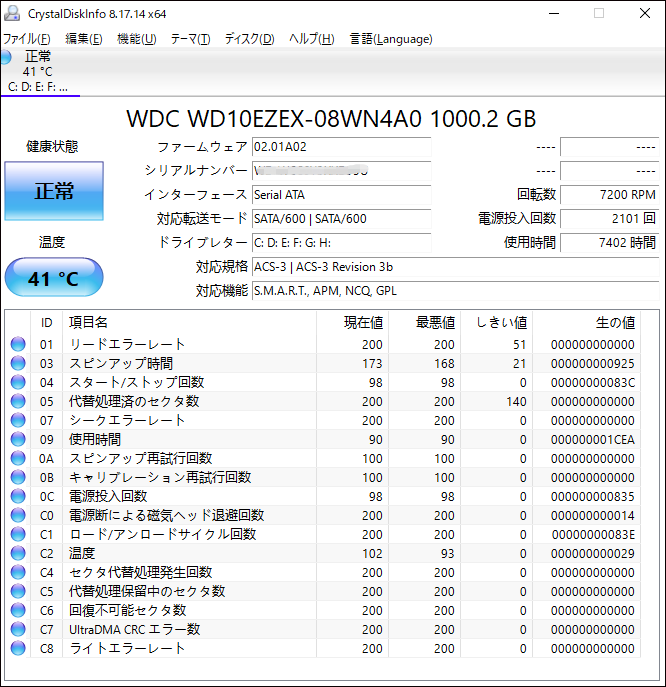Image resolution: width=666 pixels, height=687 pixels.
Task: Click the blue 正常 health status button
Action: 54,191
